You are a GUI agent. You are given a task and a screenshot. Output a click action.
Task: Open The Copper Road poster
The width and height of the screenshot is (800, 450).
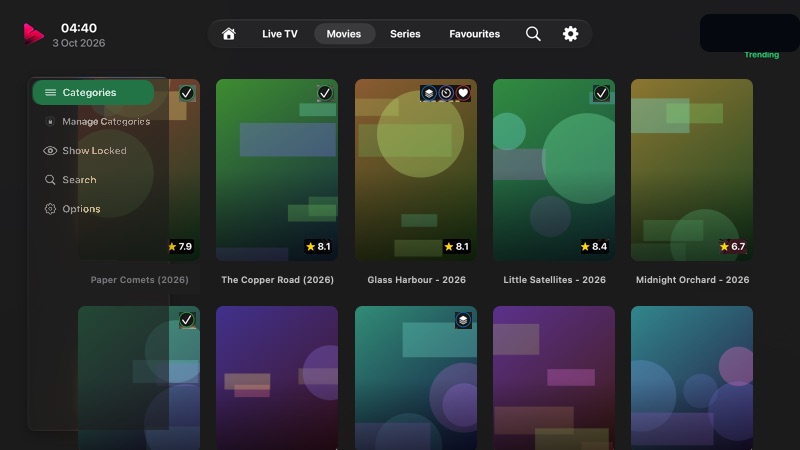[x=277, y=170]
